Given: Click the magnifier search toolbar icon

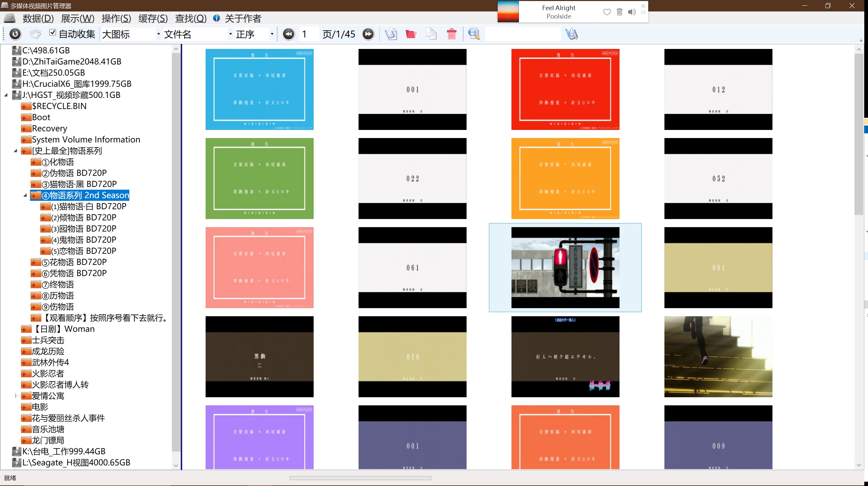Looking at the screenshot, I should (x=474, y=34).
